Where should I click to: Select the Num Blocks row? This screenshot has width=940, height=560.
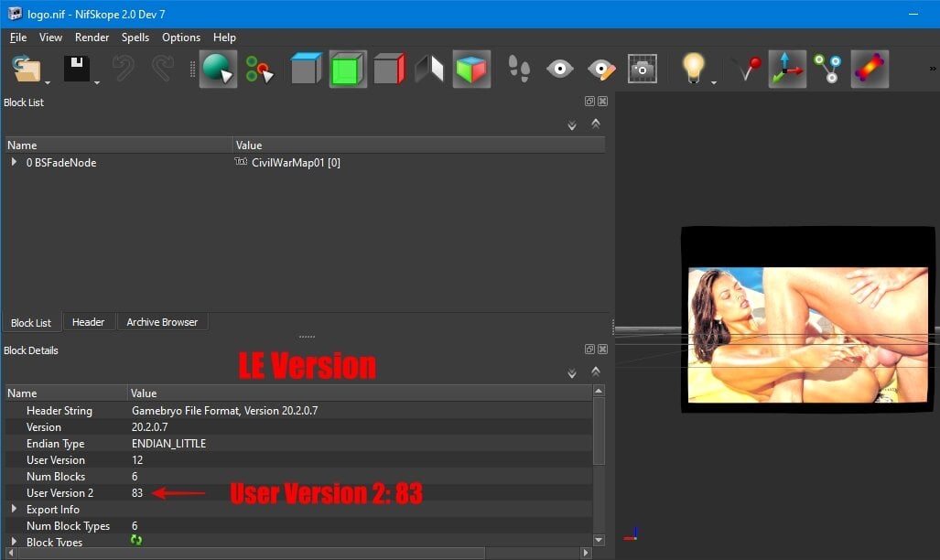pyautogui.click(x=298, y=477)
